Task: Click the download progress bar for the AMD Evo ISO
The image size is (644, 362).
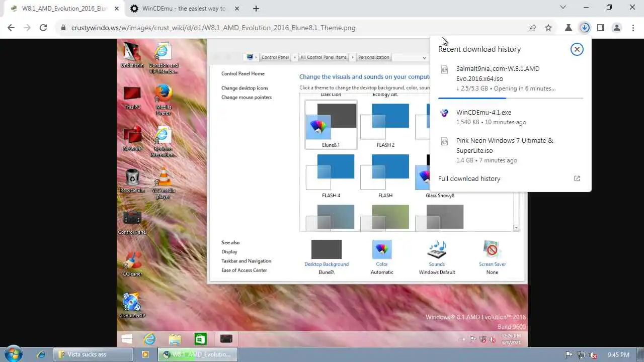Action: (x=510, y=98)
